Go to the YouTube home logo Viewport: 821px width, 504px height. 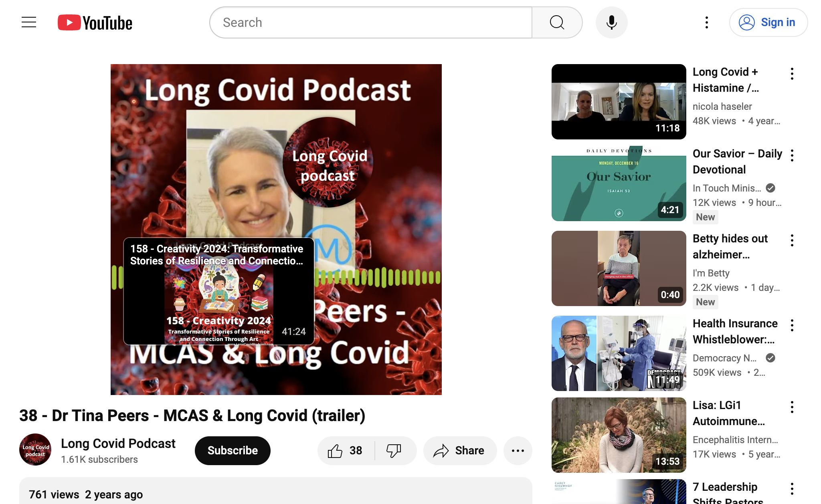tap(95, 23)
